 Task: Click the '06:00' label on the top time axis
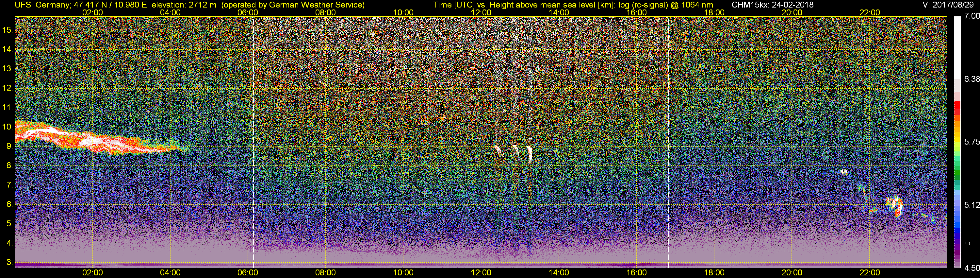click(248, 12)
